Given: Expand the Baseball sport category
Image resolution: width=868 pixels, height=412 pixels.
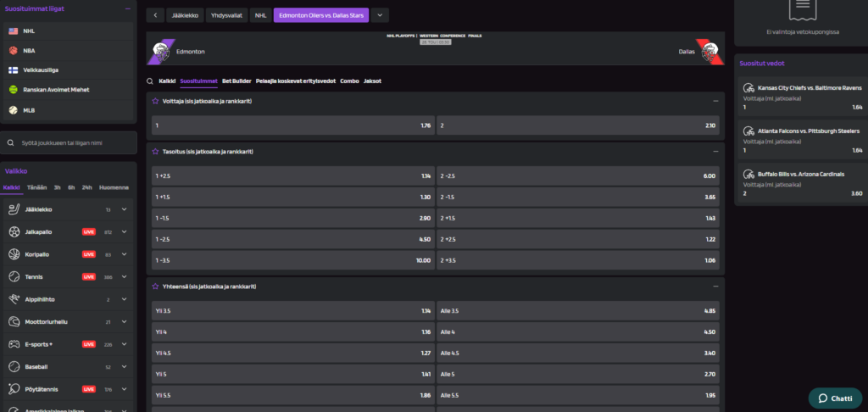Looking at the screenshot, I should (x=124, y=366).
